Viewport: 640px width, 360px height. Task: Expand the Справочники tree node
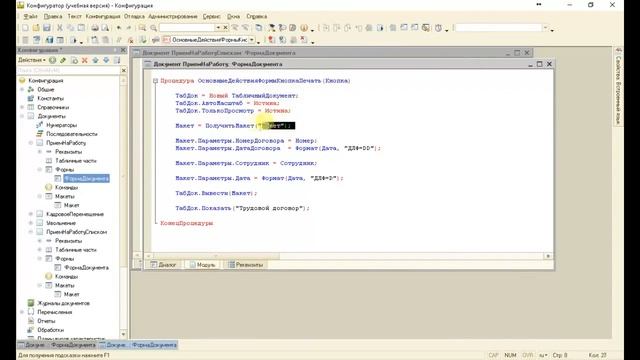(x=22, y=107)
